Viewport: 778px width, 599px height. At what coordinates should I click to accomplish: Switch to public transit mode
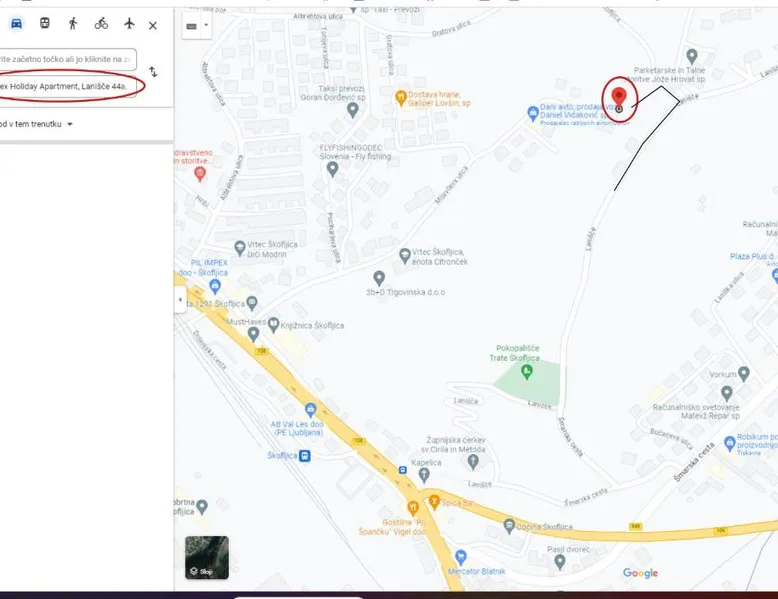tap(44, 23)
